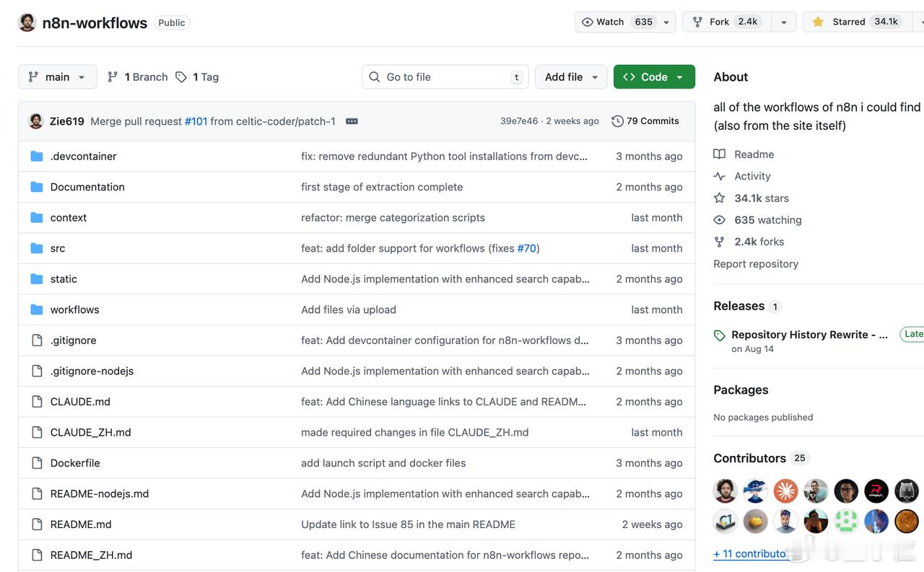The width and height of the screenshot is (924, 572).
Task: Click the Documentation folder icon
Action: (x=37, y=187)
